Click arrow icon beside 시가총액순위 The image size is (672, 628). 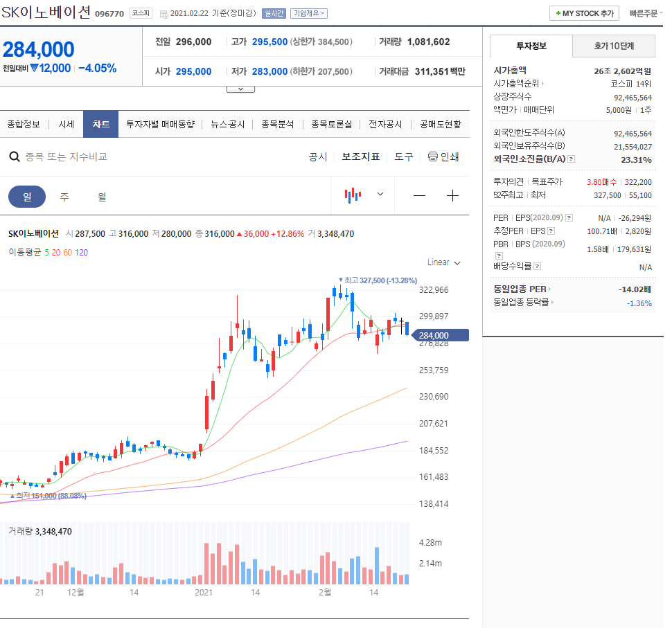pyautogui.click(x=542, y=84)
